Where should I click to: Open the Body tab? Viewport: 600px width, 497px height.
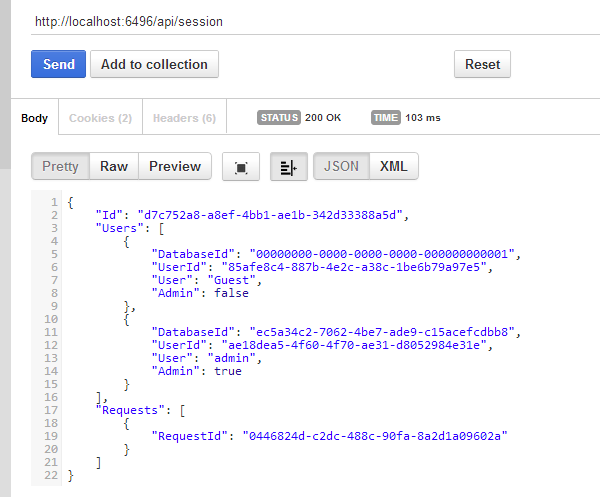[35, 118]
